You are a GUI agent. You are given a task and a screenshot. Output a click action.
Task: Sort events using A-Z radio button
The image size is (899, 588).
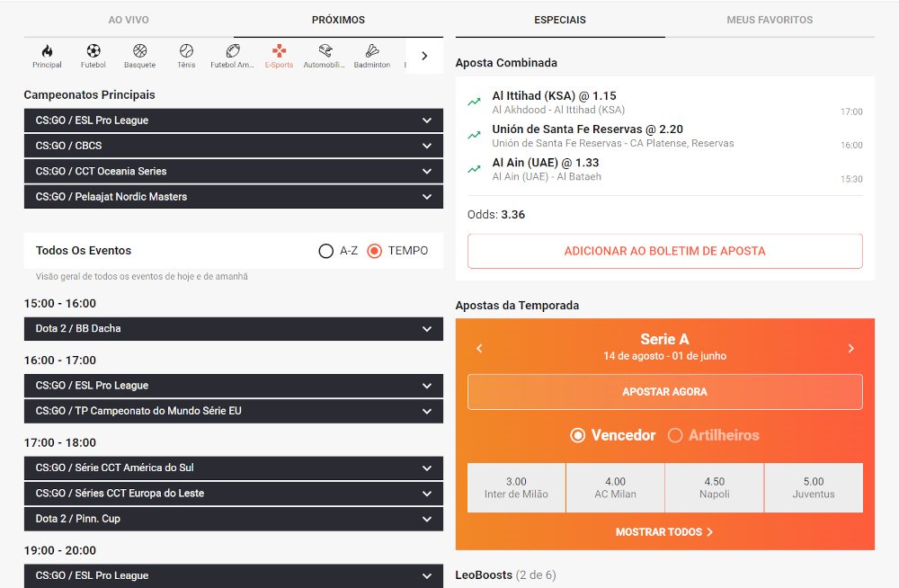(x=326, y=251)
